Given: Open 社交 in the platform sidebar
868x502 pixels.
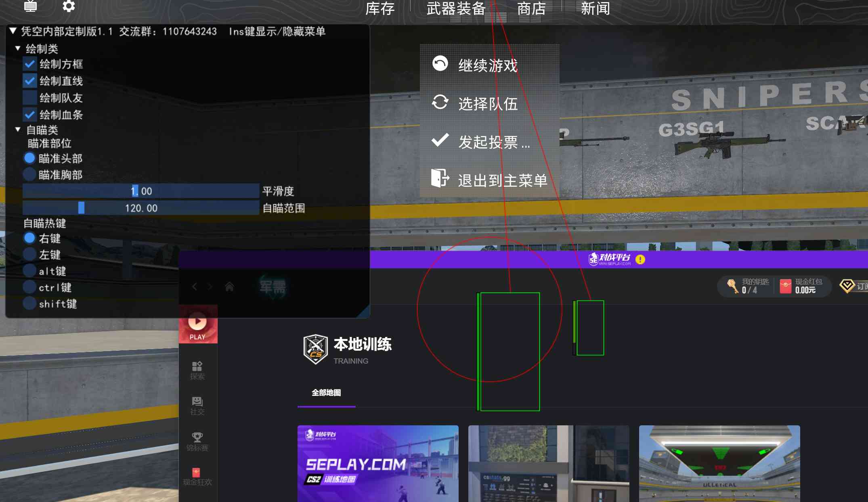Looking at the screenshot, I should pyautogui.click(x=197, y=406).
